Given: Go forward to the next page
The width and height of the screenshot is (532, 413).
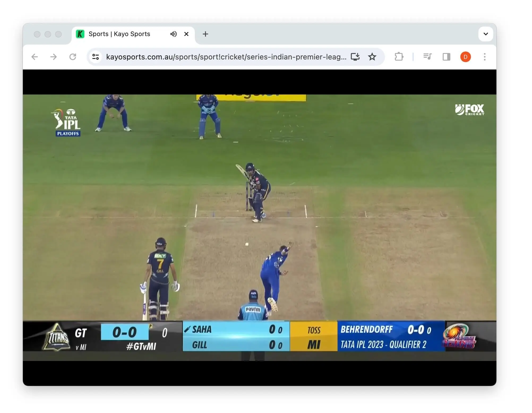Looking at the screenshot, I should coord(54,57).
